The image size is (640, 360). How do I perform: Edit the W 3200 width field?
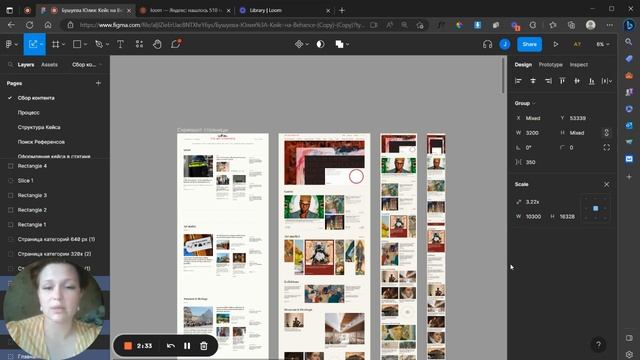(x=533, y=133)
